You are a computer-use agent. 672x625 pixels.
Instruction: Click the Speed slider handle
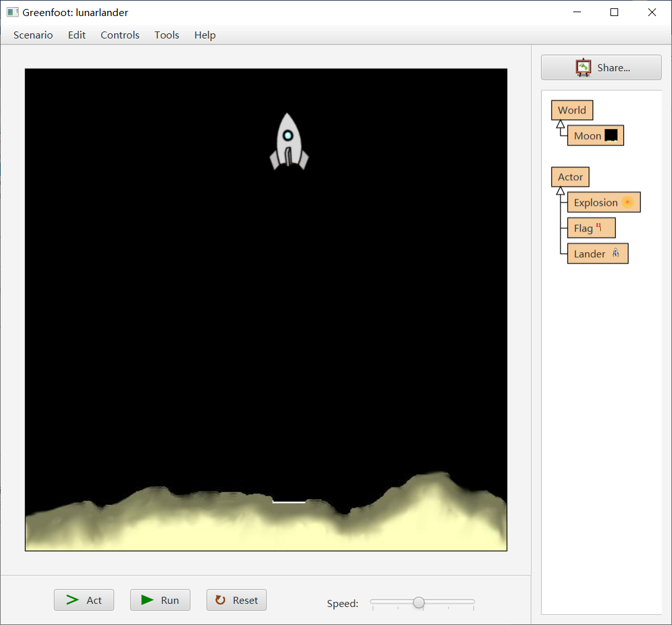[419, 602]
